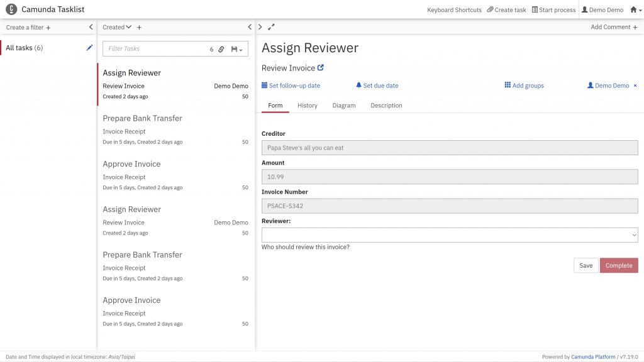
Task: Open first Approve Invoice task
Action: (175, 175)
